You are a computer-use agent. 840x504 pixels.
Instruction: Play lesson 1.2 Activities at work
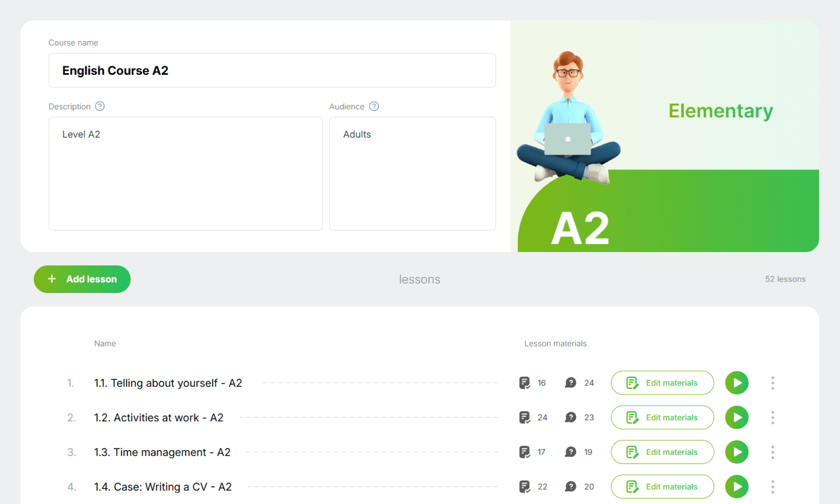coord(737,417)
